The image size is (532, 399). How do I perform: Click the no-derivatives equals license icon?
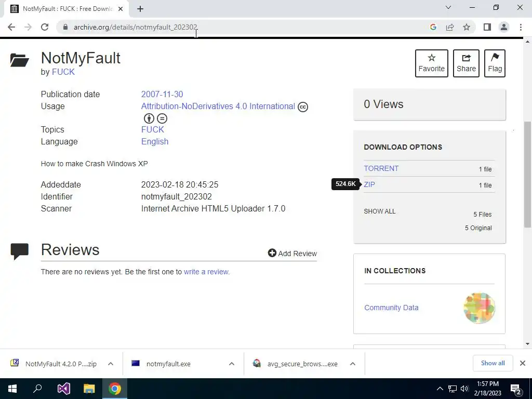point(162,118)
